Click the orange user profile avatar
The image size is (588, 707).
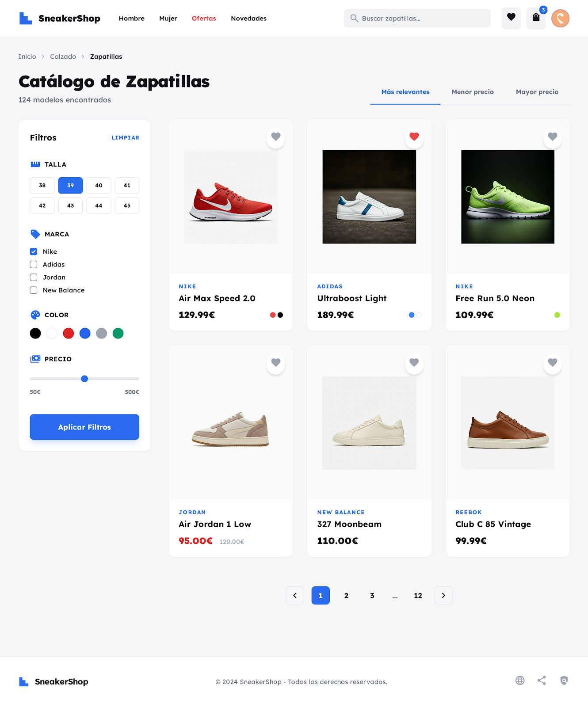pos(560,18)
